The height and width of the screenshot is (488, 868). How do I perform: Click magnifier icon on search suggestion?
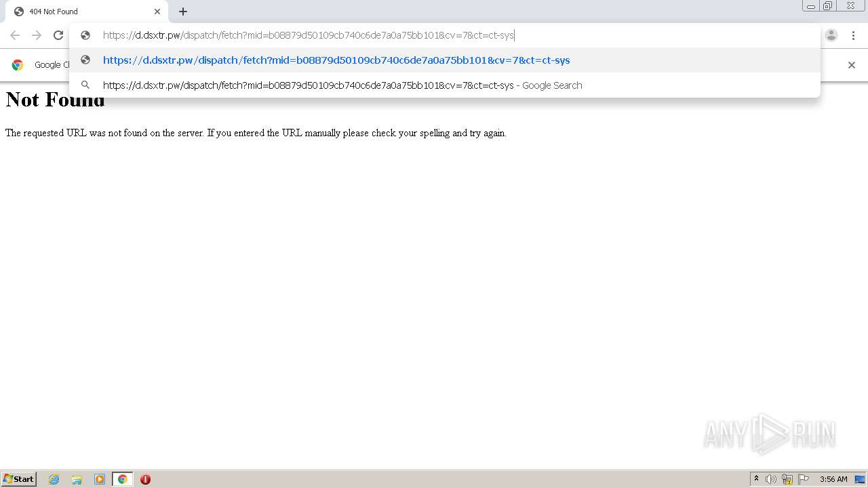coord(85,85)
